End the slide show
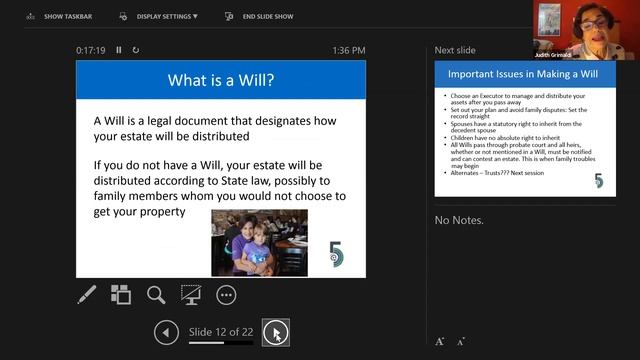640x360 pixels. [268, 16]
